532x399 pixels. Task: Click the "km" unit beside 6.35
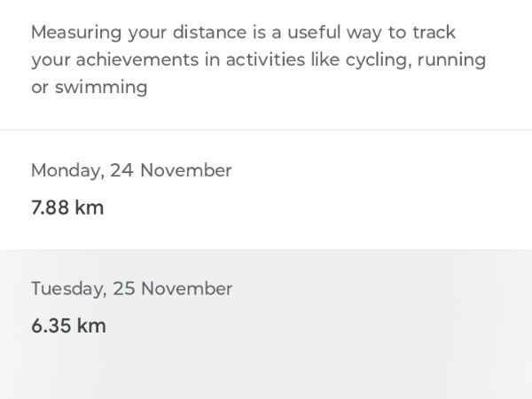(x=91, y=325)
